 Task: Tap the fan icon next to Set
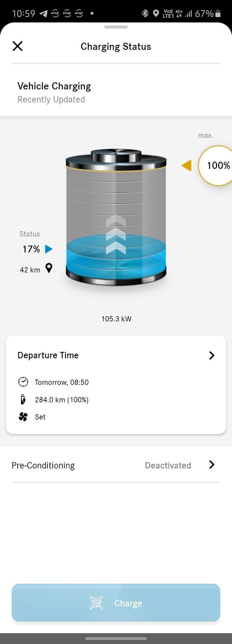click(23, 417)
